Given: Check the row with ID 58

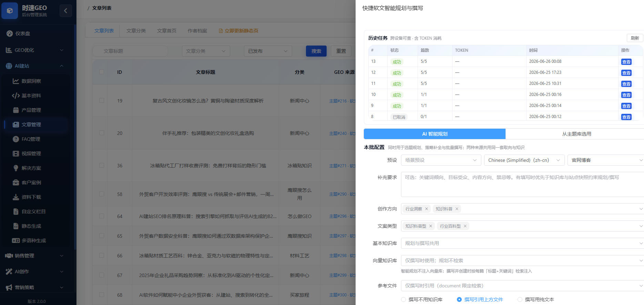Looking at the screenshot, I should point(102,194).
